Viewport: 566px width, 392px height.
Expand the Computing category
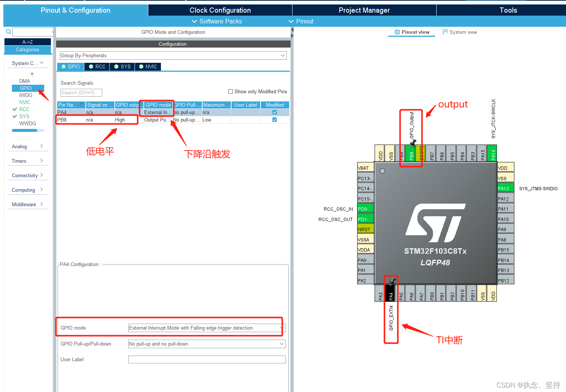coord(28,190)
